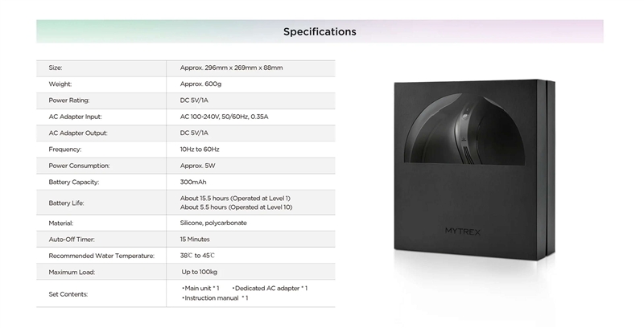Image resolution: width=644 pixels, height=328 pixels.
Task: Select the Up to 100kg value
Action: tap(200, 272)
